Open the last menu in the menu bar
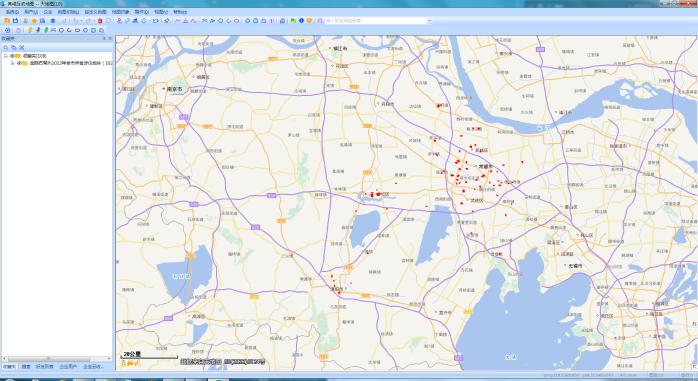Screen dimensions: 698x381 (180, 12)
